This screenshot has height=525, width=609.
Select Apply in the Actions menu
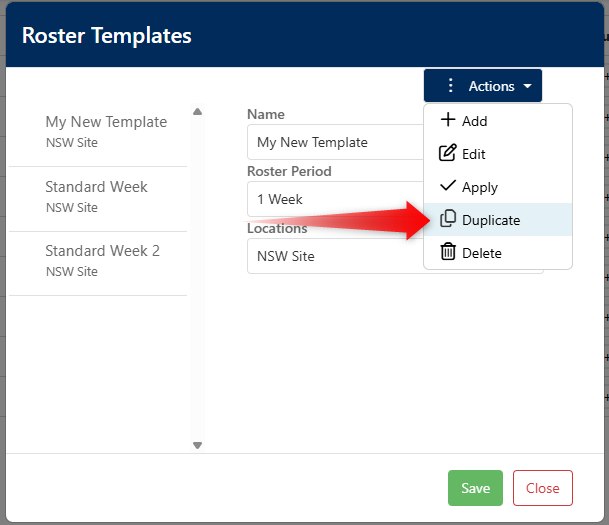pyautogui.click(x=480, y=187)
